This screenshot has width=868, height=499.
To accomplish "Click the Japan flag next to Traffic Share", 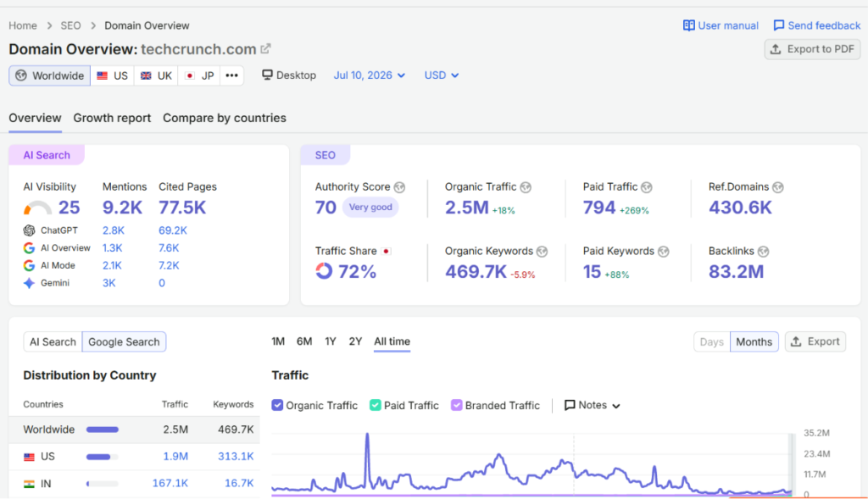I will click(x=387, y=251).
